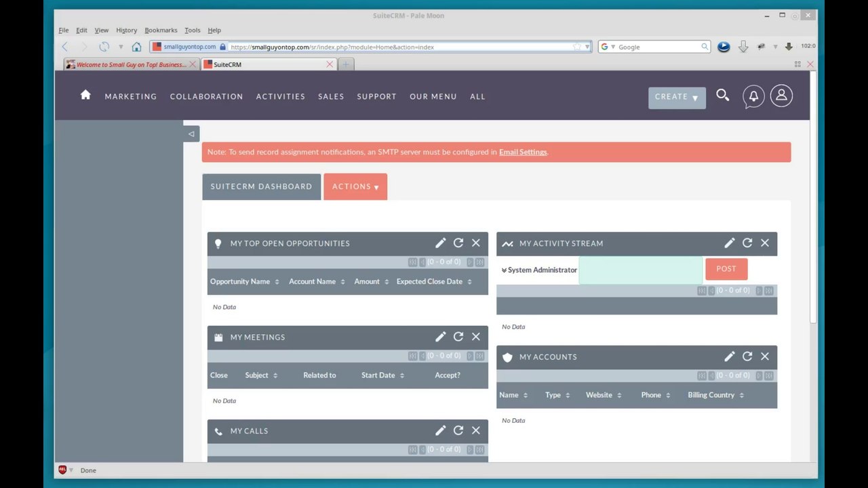Go to the browser home page
868x488 pixels.
[136, 47]
